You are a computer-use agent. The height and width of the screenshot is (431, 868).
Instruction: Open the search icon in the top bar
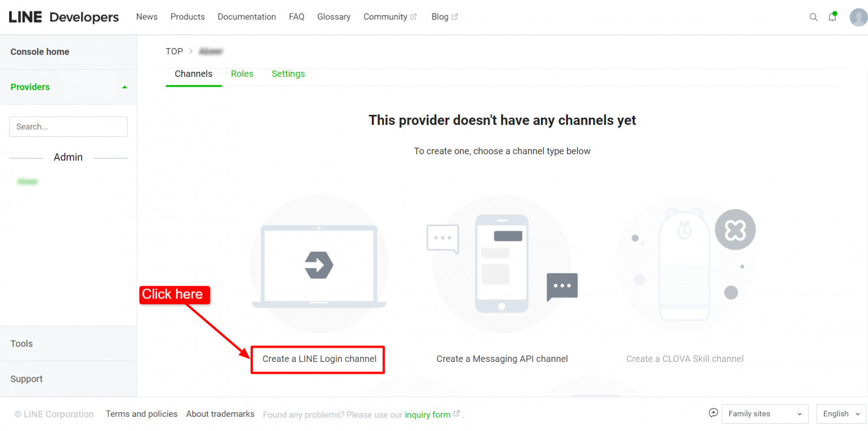click(814, 17)
